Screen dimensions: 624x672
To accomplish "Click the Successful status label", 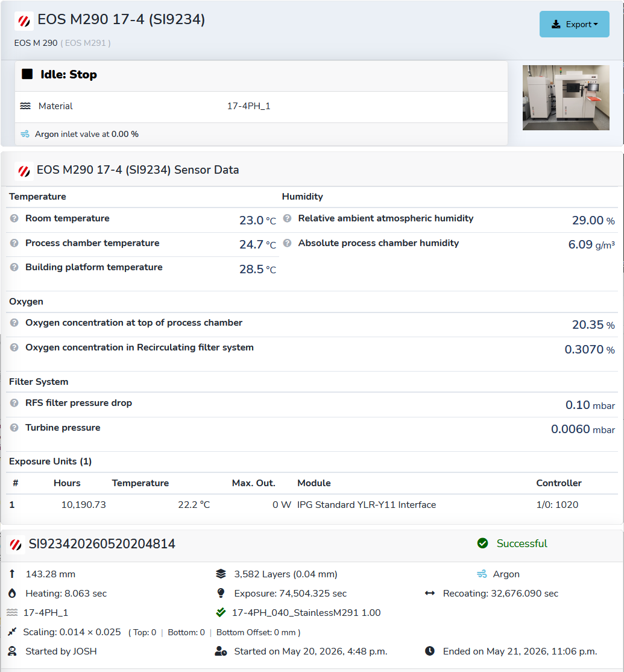I will (522, 544).
